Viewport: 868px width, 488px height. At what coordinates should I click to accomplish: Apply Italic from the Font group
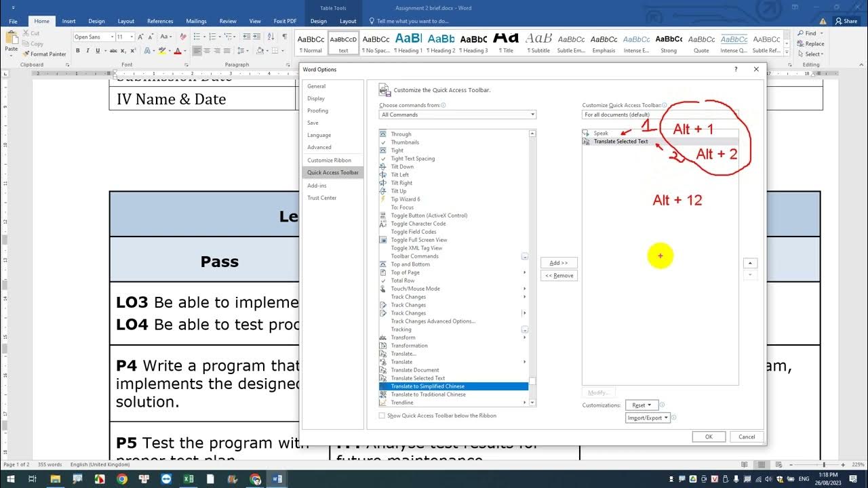pos(87,51)
